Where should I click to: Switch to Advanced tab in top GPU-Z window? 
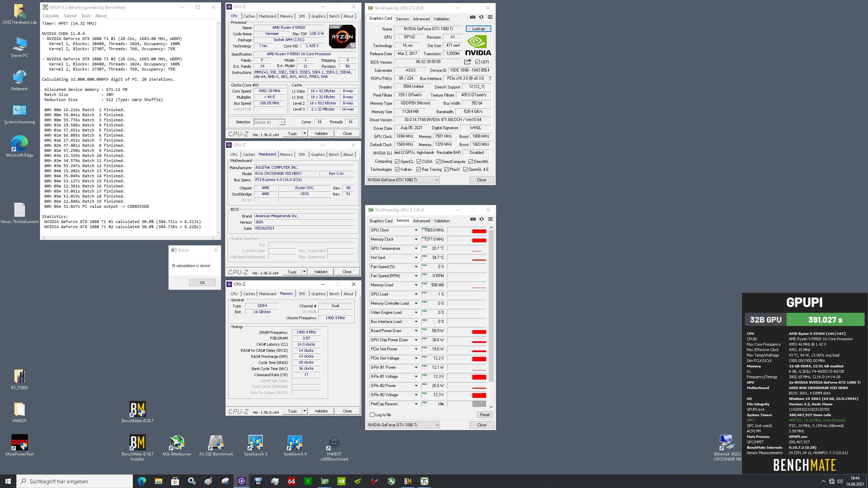tap(421, 19)
